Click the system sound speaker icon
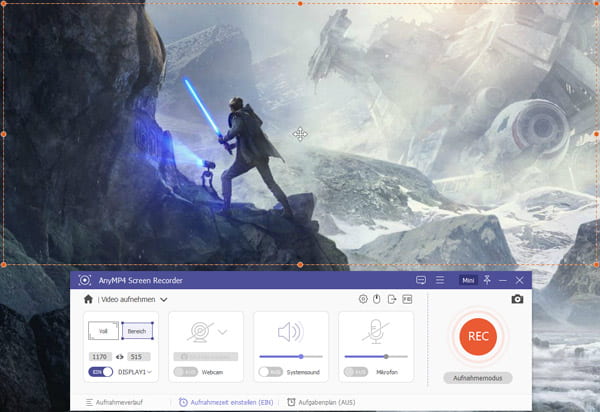The height and width of the screenshot is (412, 600). click(x=290, y=331)
